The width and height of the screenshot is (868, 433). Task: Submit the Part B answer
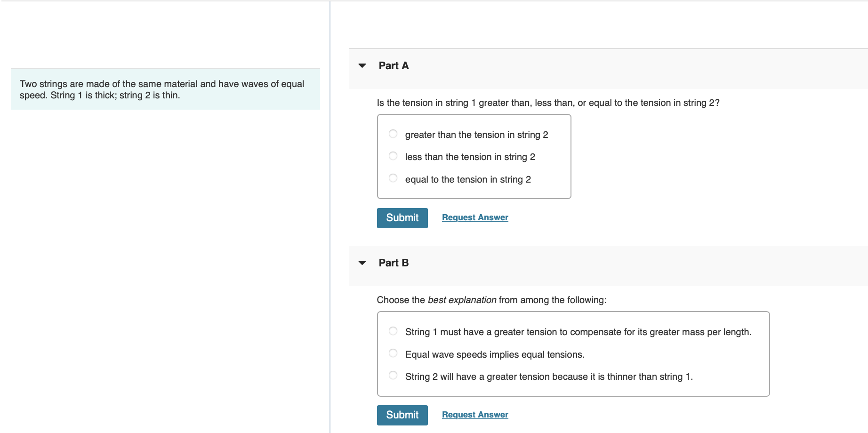coord(402,415)
